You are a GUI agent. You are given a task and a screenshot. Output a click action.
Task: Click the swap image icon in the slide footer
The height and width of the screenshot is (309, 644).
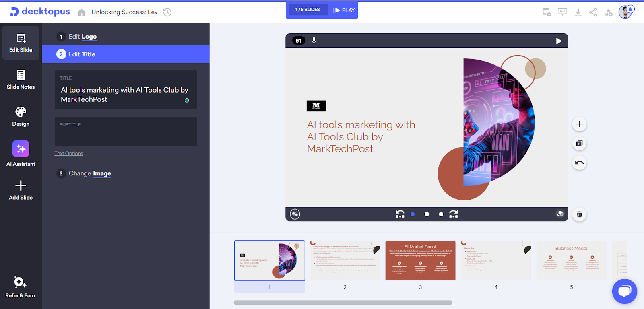pos(560,214)
